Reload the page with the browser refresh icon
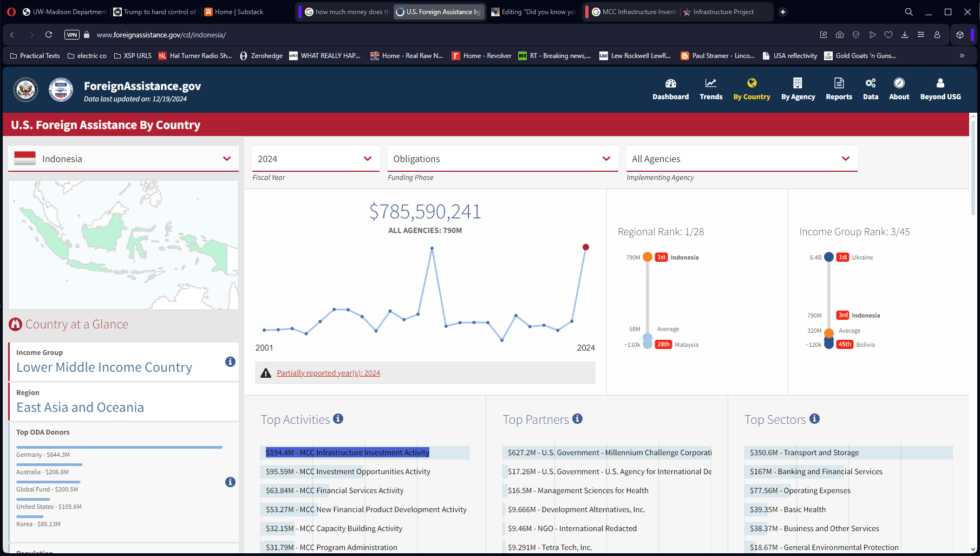Viewport: 980px width, 556px height. 49,35
